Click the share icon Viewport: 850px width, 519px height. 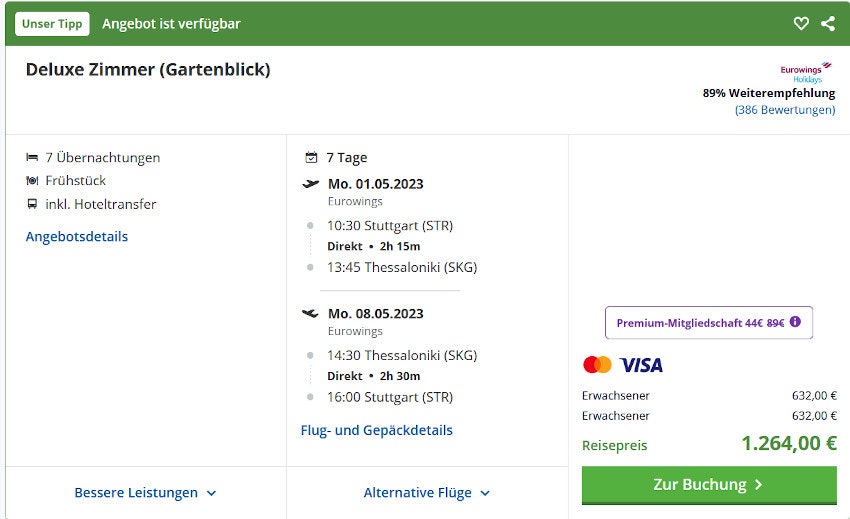(x=828, y=24)
